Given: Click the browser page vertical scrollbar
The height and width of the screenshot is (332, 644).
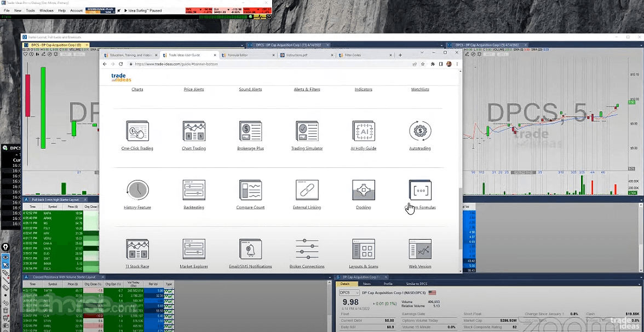Looking at the screenshot, I should [460, 218].
